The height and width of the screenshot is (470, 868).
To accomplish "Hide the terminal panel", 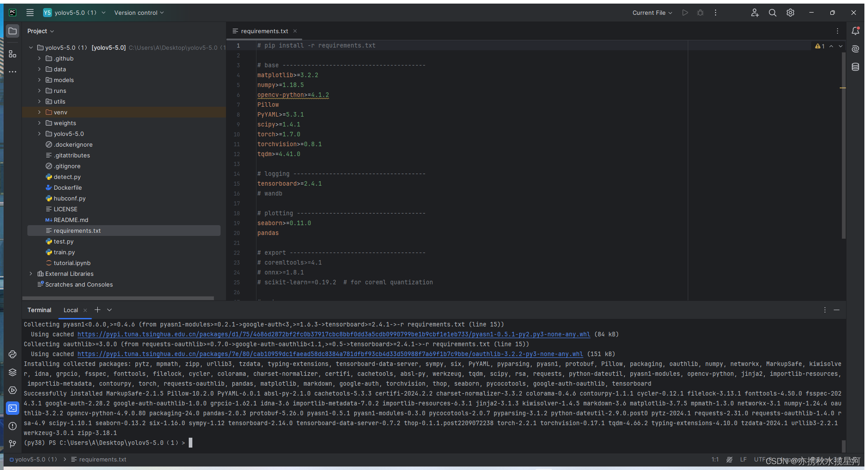I will (x=837, y=310).
